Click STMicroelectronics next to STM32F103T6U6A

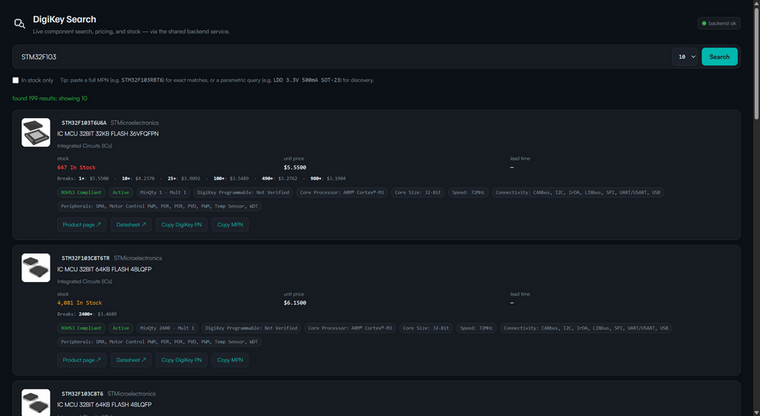click(134, 123)
